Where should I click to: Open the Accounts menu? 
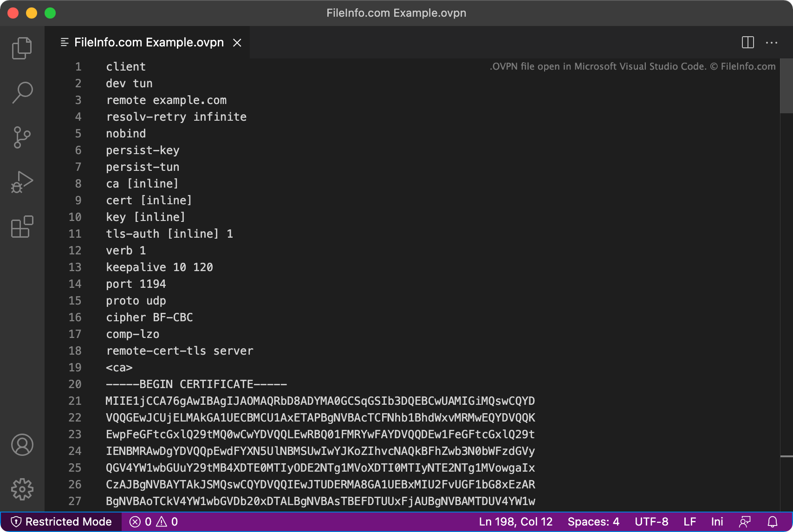[x=22, y=445]
